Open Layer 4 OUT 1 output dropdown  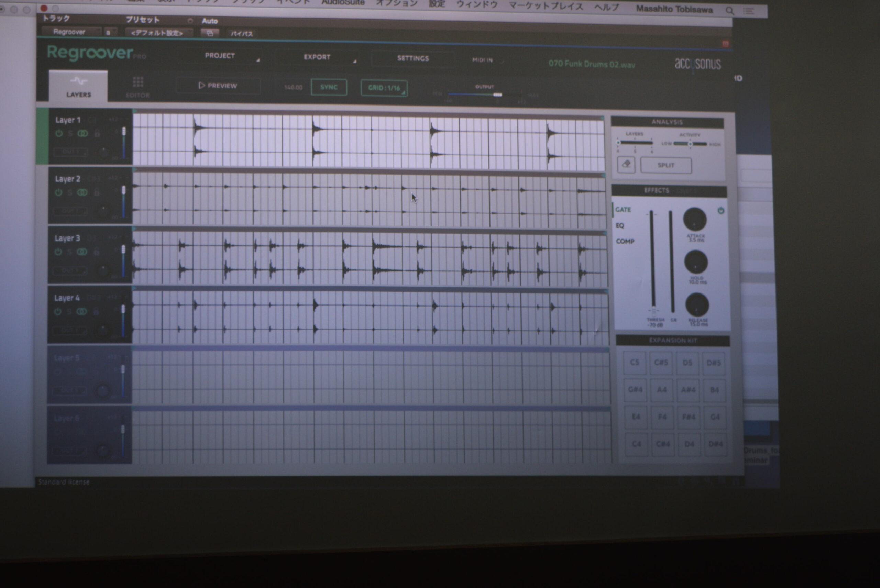(69, 331)
